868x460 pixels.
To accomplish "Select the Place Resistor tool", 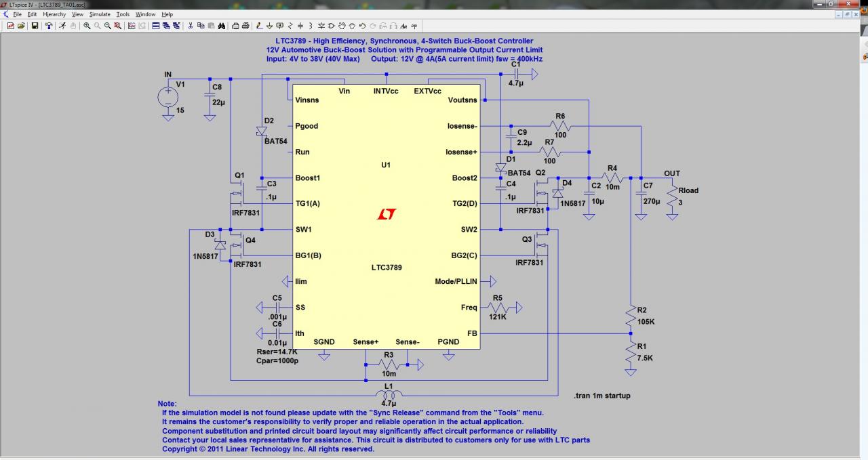I will coord(290,26).
